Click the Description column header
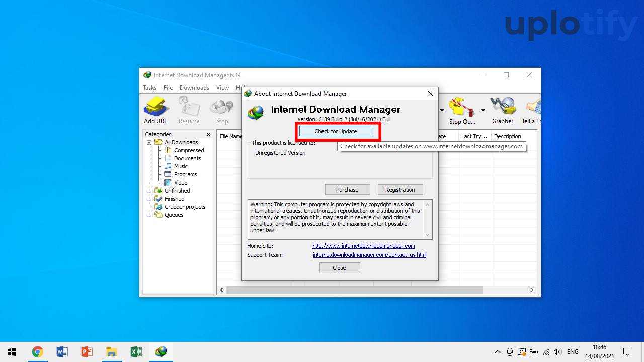 point(514,136)
